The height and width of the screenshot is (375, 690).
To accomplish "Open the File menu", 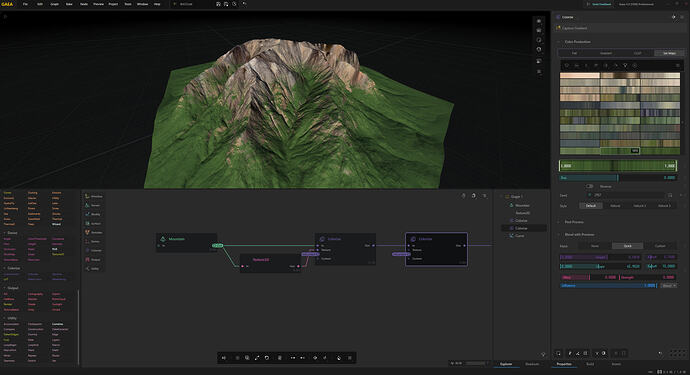I will 25,4.
